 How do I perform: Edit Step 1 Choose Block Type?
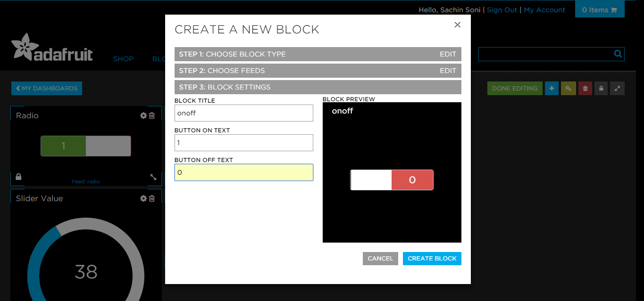pyautogui.click(x=448, y=54)
